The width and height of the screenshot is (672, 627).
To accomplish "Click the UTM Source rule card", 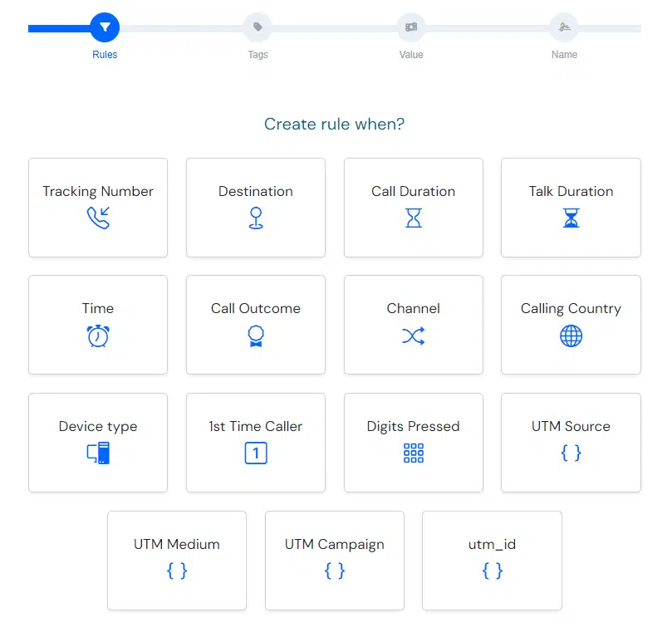I will (571, 443).
